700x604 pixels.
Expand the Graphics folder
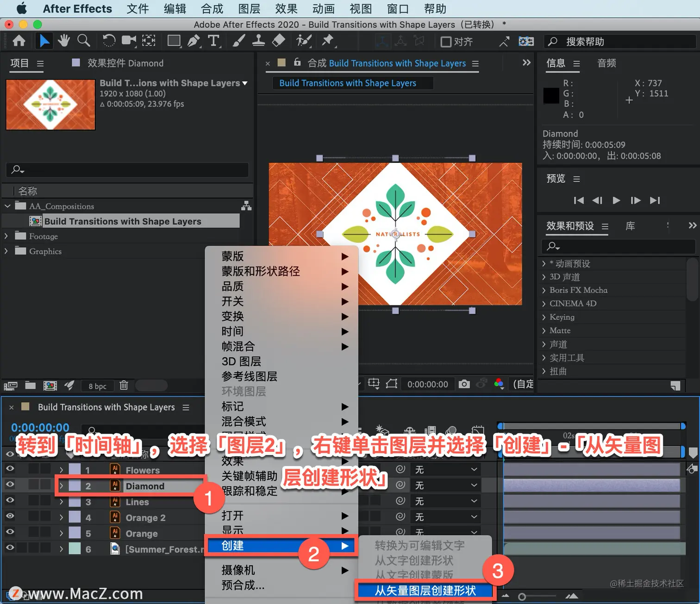[6, 251]
